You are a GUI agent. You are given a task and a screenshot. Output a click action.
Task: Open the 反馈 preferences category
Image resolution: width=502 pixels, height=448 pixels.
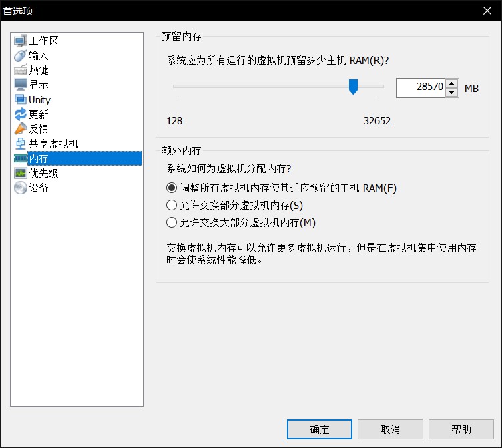click(x=39, y=129)
